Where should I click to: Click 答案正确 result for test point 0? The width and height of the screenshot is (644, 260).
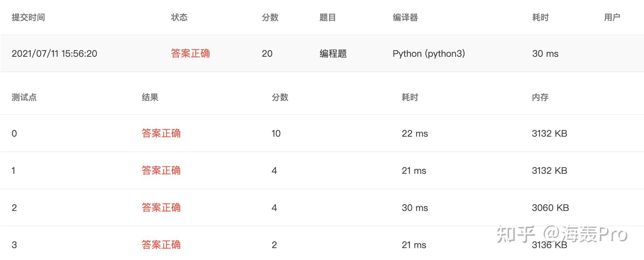click(161, 134)
